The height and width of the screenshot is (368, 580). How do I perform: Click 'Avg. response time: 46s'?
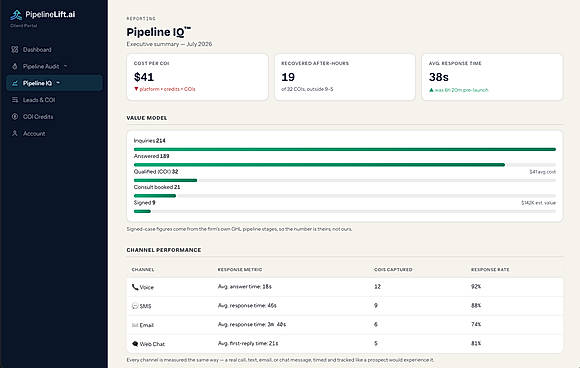point(247,305)
